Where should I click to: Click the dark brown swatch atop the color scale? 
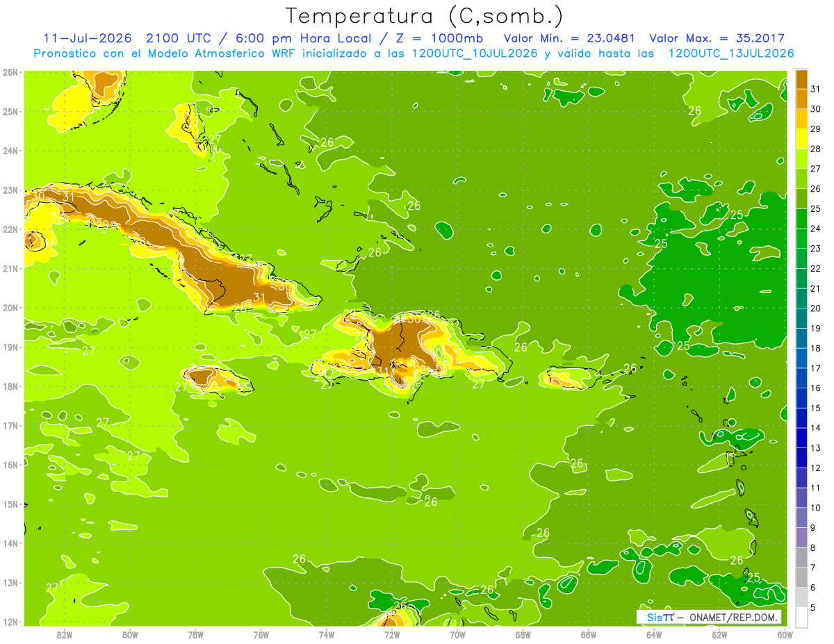click(801, 79)
